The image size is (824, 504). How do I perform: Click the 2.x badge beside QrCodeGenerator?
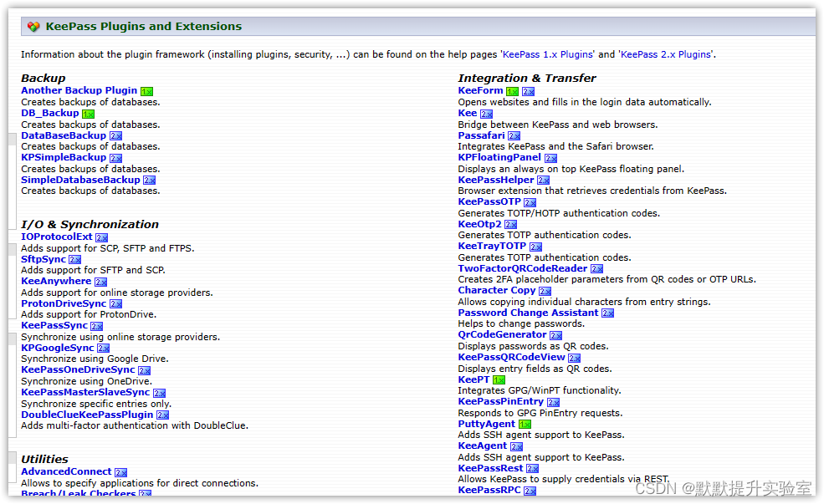[x=556, y=335]
